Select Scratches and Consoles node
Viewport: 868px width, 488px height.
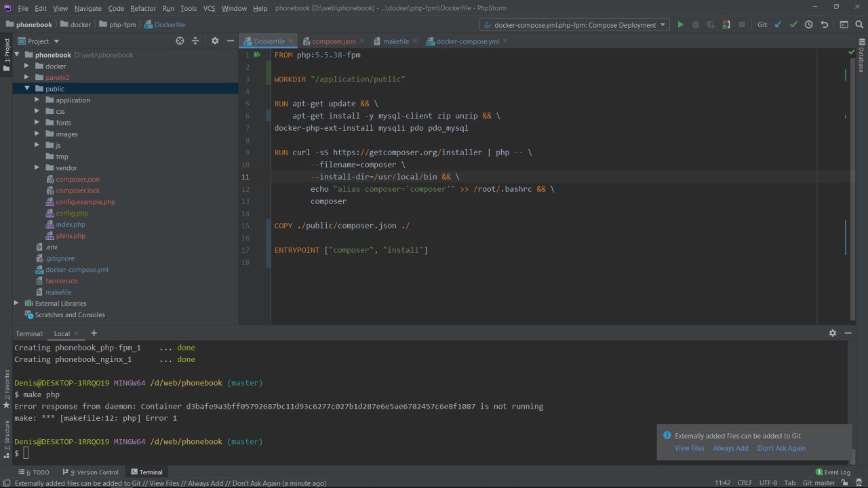pos(70,314)
